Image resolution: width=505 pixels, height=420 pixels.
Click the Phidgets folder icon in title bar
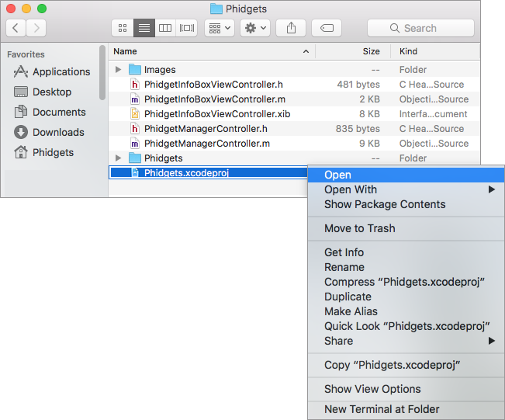point(216,9)
